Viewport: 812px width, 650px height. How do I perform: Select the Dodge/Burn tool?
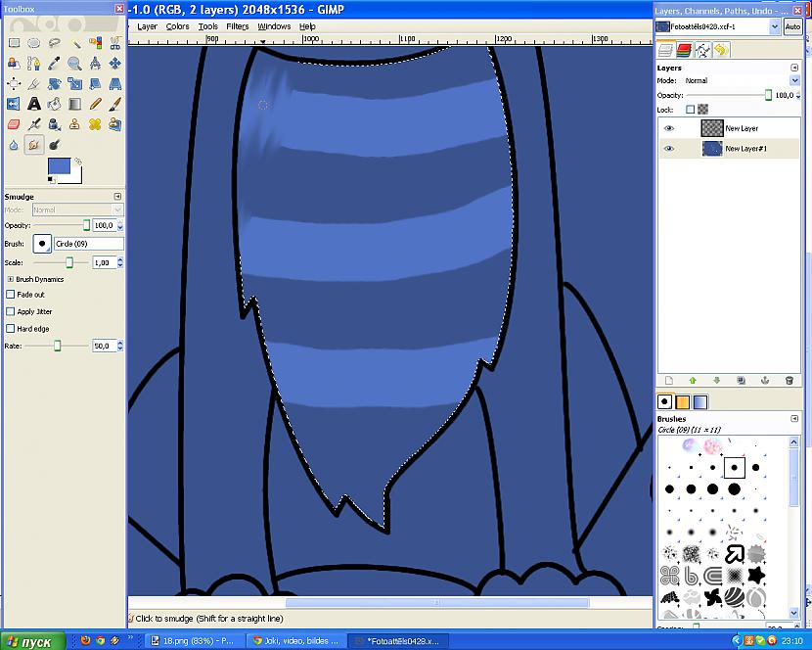tap(55, 145)
